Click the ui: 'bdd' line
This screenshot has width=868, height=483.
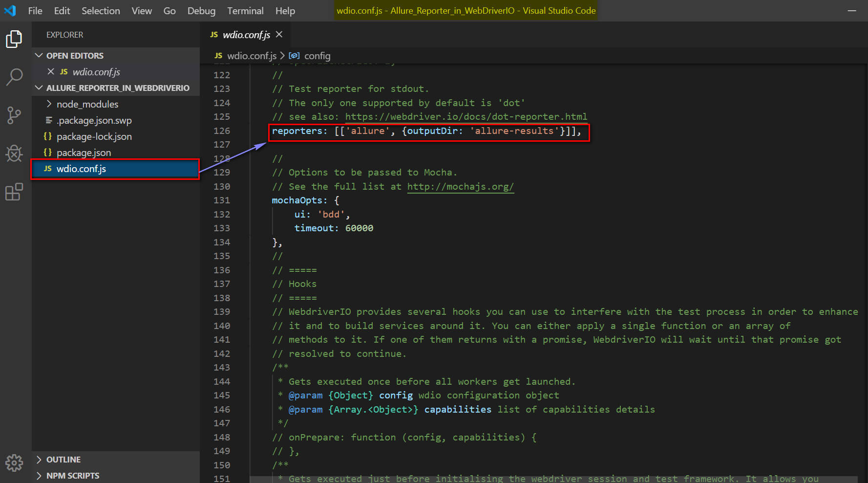coord(322,215)
